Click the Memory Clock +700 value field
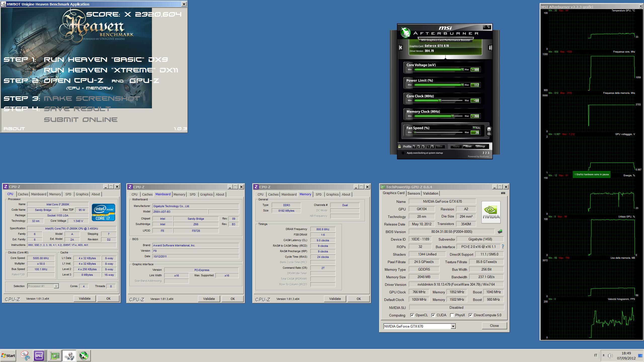This screenshot has width=644, height=362. click(x=475, y=116)
